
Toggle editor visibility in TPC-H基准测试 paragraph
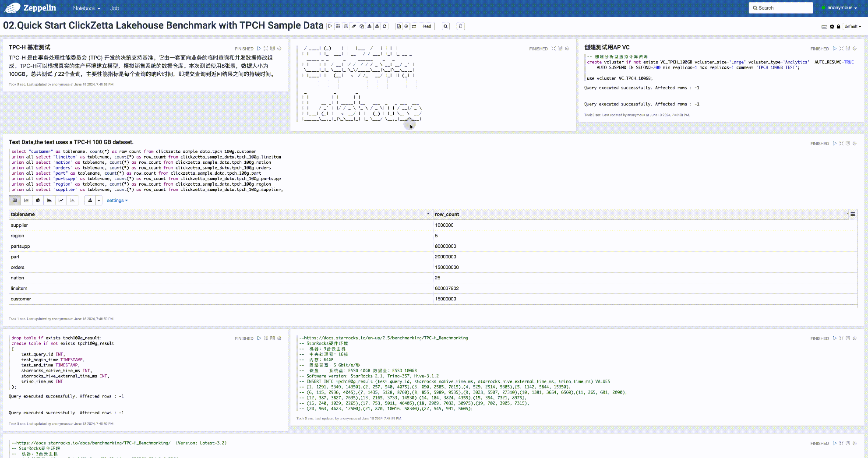coord(266,49)
